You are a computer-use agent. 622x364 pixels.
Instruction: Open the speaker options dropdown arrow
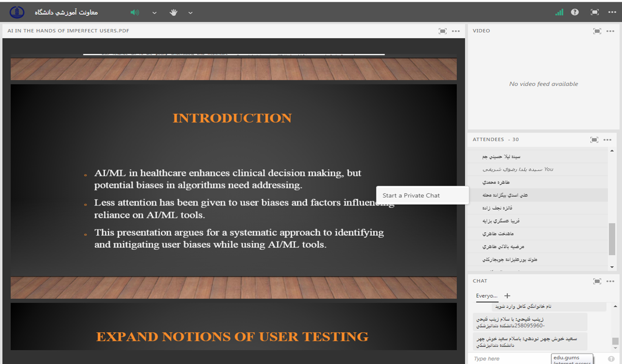click(x=154, y=13)
